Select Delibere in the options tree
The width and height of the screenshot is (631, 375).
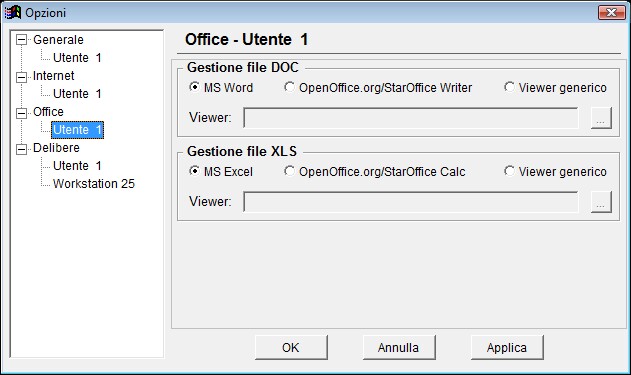pos(56,148)
